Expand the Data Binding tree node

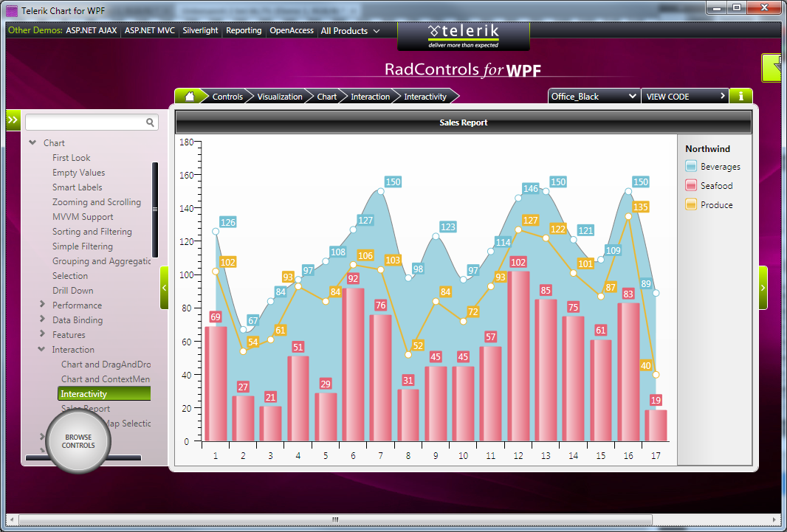pos(42,319)
